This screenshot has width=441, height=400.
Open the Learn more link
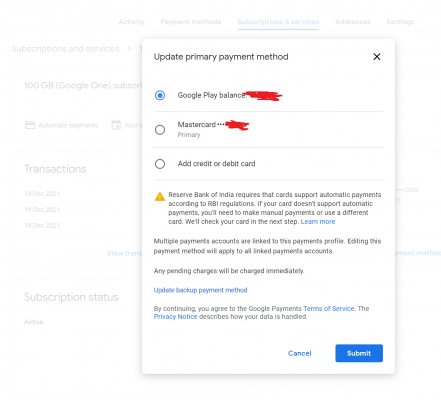click(x=318, y=222)
